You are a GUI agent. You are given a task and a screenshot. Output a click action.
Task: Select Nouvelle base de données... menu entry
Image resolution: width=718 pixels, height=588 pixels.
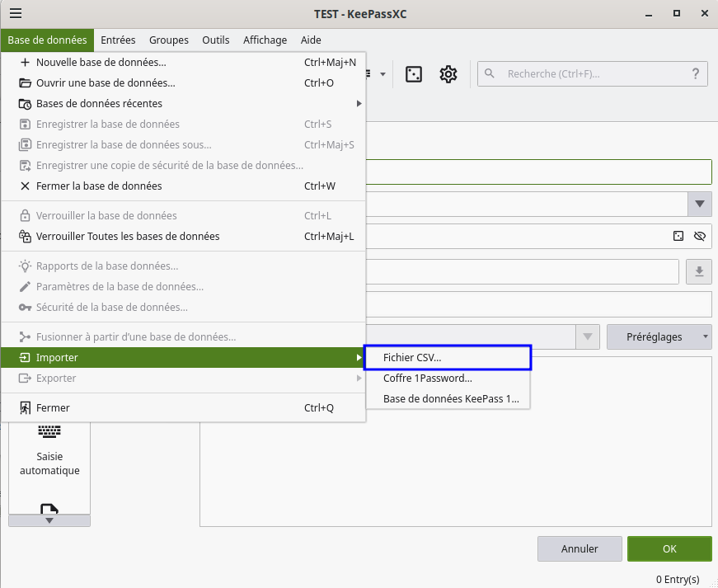tap(101, 62)
